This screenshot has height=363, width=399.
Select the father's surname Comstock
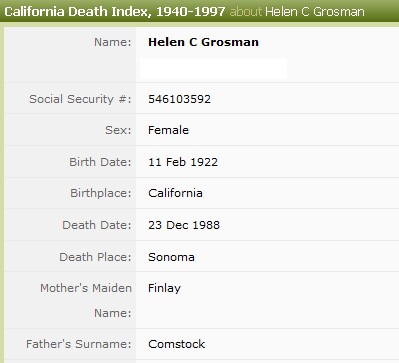177,344
